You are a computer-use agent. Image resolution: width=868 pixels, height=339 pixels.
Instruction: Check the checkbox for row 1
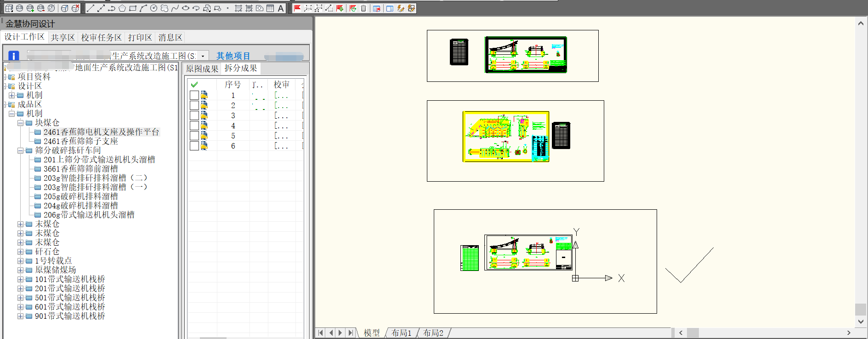pyautogui.click(x=194, y=95)
